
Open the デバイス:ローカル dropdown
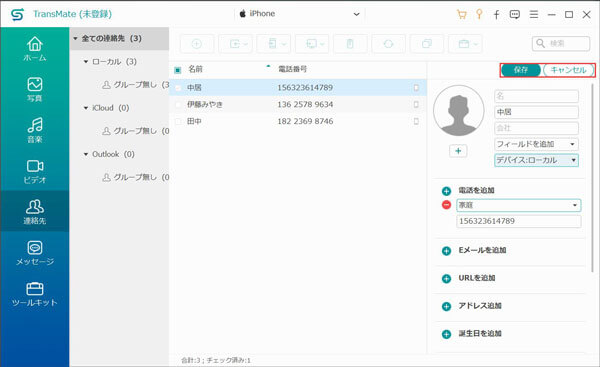pyautogui.click(x=536, y=160)
